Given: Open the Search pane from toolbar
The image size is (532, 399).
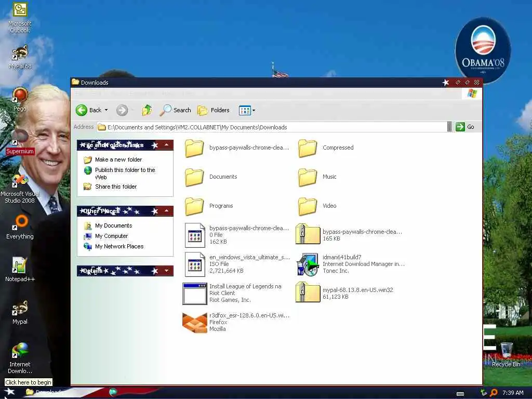Looking at the screenshot, I should click(176, 110).
